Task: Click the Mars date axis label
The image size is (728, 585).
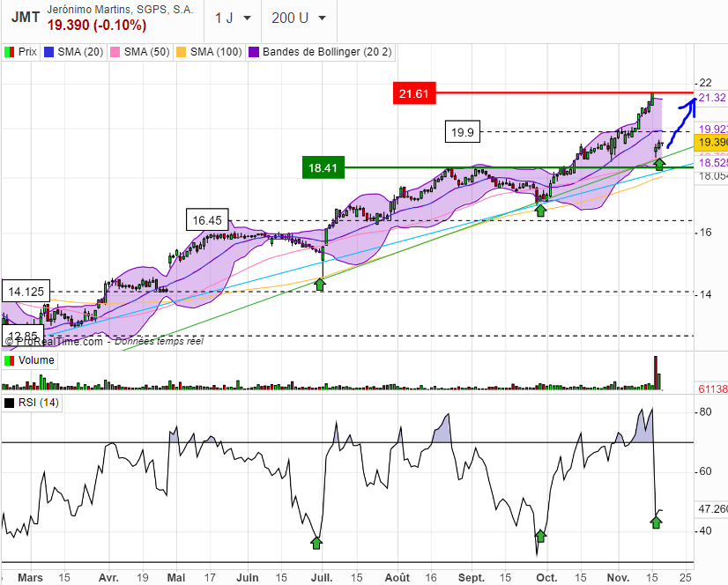Action: pyautogui.click(x=30, y=578)
